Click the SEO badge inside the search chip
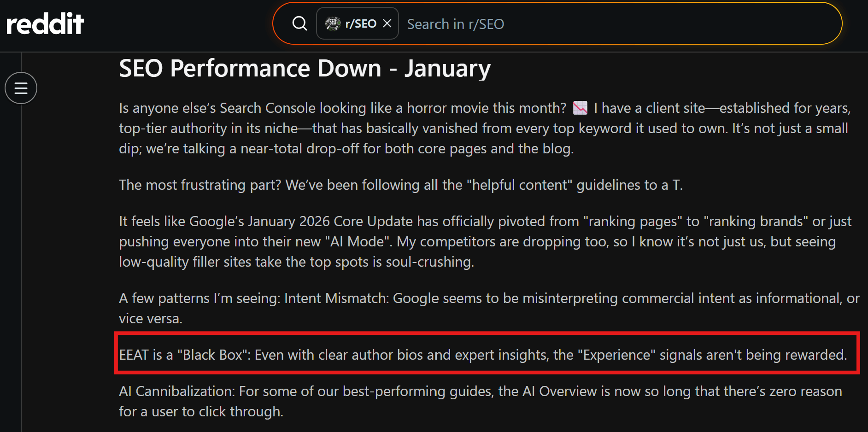The width and height of the screenshot is (868, 432). pyautogui.click(x=334, y=23)
